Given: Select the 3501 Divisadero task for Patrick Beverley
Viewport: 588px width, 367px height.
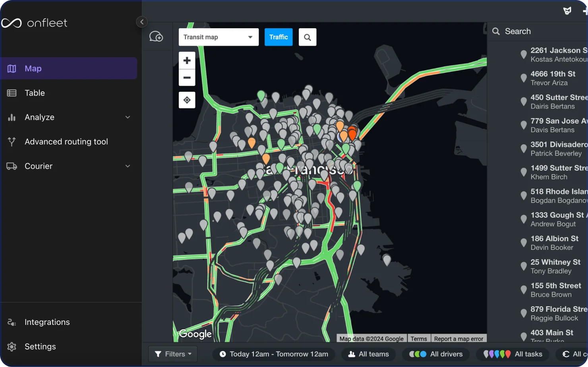Looking at the screenshot, I should pos(553,149).
